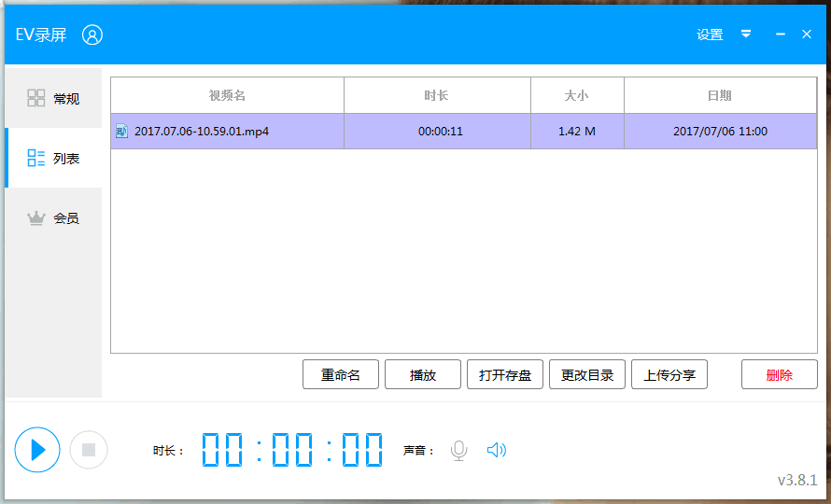Toggle the microphone audio icon
This screenshot has width=831, height=504.
[x=458, y=451]
